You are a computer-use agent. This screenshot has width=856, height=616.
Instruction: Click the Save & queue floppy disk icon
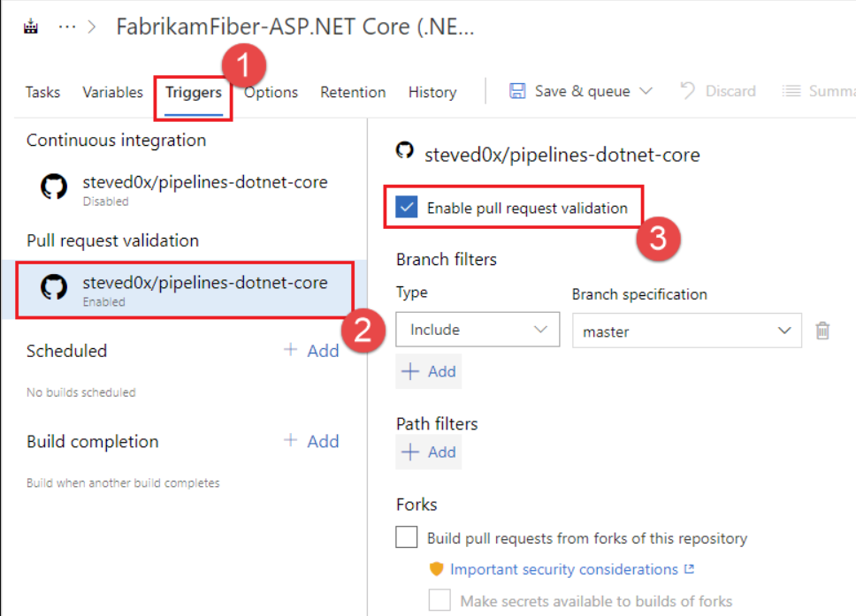click(517, 90)
